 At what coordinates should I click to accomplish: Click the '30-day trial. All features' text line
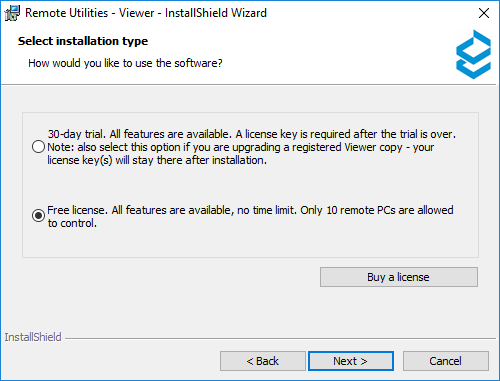(252, 134)
